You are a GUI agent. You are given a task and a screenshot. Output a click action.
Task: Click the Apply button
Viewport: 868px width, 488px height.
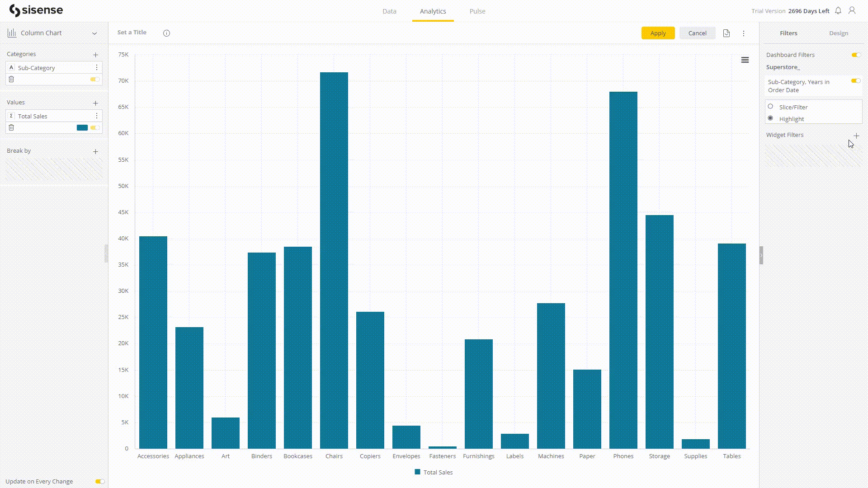coord(658,33)
